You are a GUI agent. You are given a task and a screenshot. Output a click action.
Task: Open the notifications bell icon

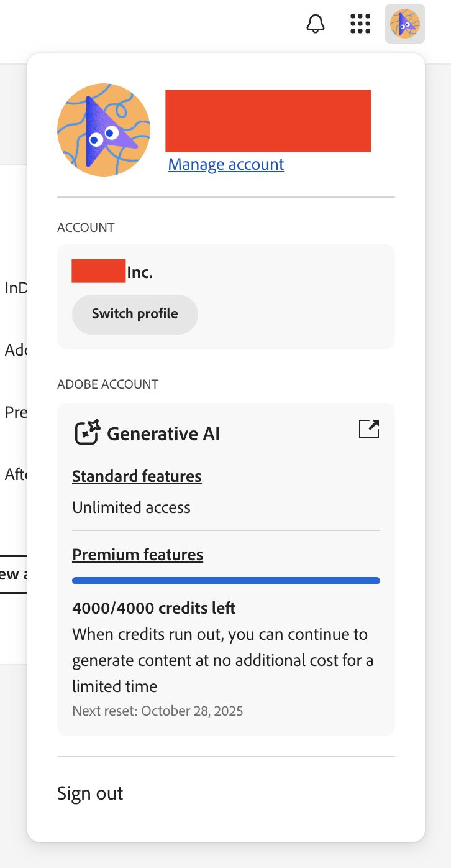coord(316,24)
